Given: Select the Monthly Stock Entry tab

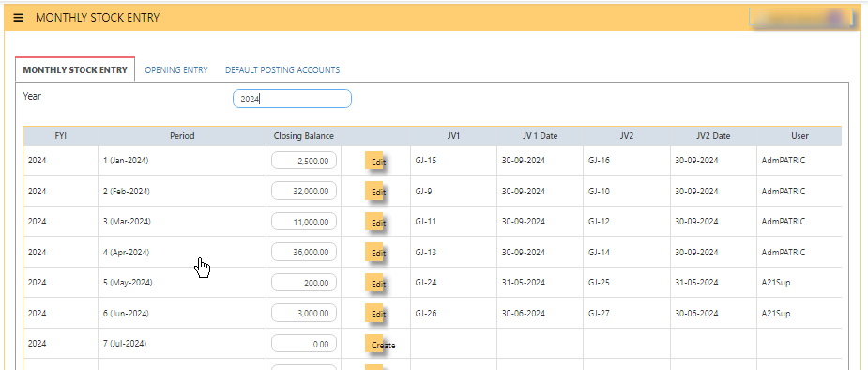Looking at the screenshot, I should click(x=75, y=69).
